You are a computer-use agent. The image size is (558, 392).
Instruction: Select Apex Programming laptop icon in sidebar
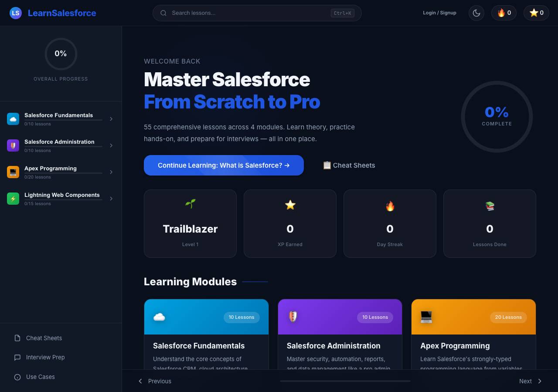pos(13,172)
